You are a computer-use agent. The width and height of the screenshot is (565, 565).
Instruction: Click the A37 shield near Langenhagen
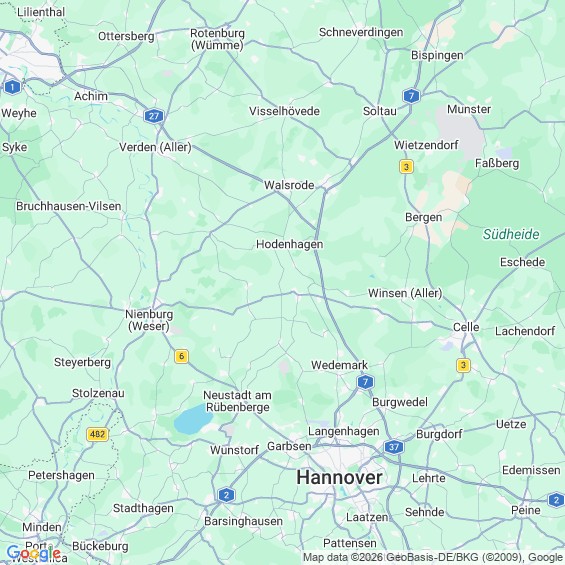click(x=394, y=447)
